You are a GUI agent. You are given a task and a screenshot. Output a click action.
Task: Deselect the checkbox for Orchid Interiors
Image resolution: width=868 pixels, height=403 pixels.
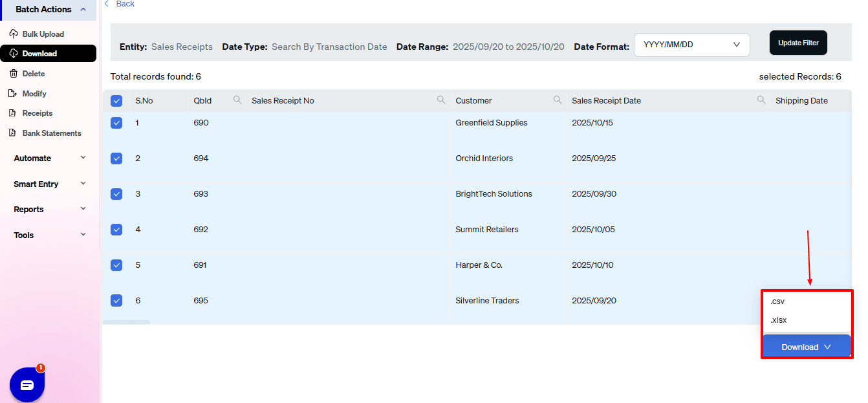coord(116,158)
